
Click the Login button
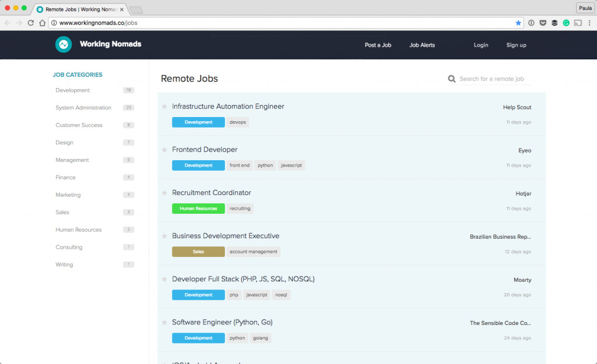pyautogui.click(x=481, y=44)
